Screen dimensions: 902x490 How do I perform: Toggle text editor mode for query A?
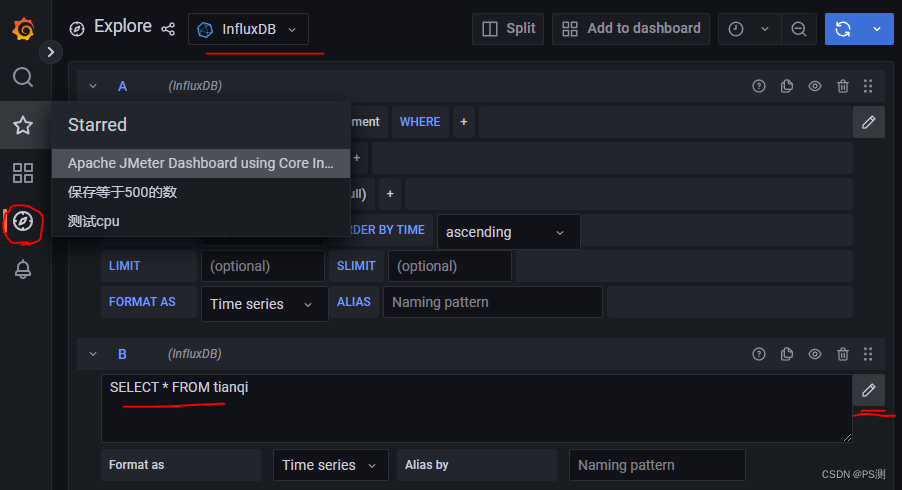click(x=869, y=122)
